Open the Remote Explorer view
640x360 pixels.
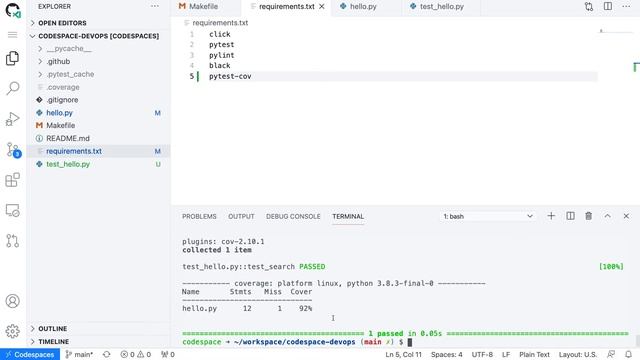pyautogui.click(x=13, y=211)
